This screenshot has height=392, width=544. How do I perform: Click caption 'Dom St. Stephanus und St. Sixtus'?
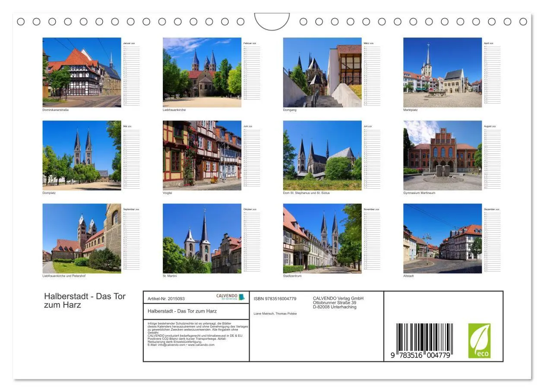pyautogui.click(x=306, y=193)
